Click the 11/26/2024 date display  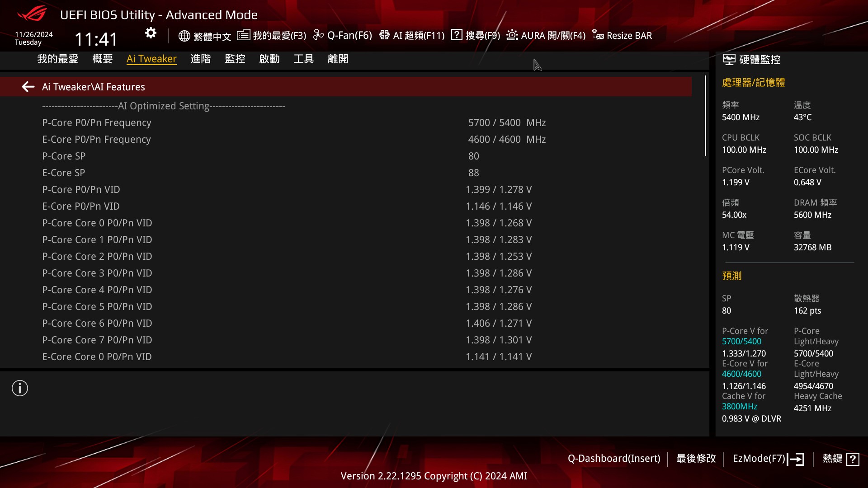point(33,34)
